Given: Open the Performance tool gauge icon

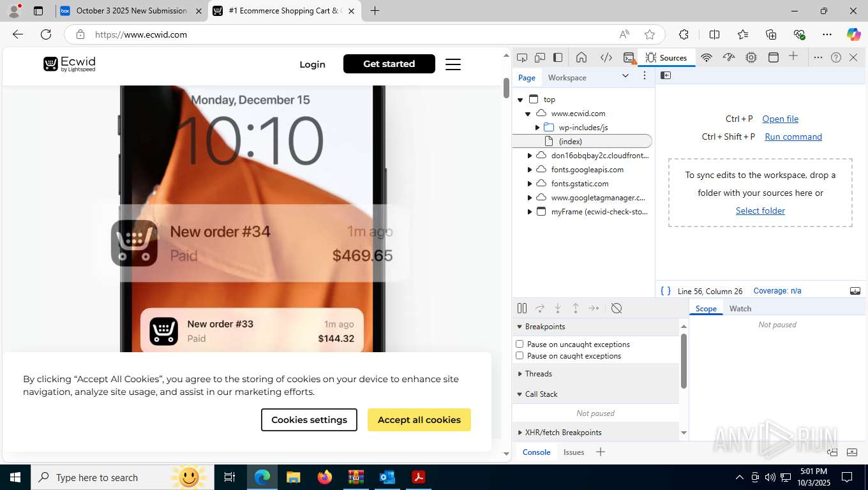Looking at the screenshot, I should 729,57.
